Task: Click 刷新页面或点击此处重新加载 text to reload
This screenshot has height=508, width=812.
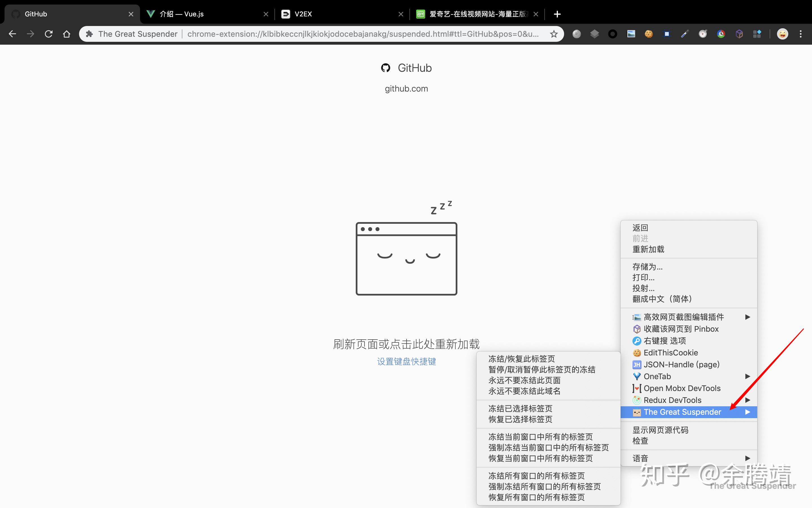Action: click(406, 344)
